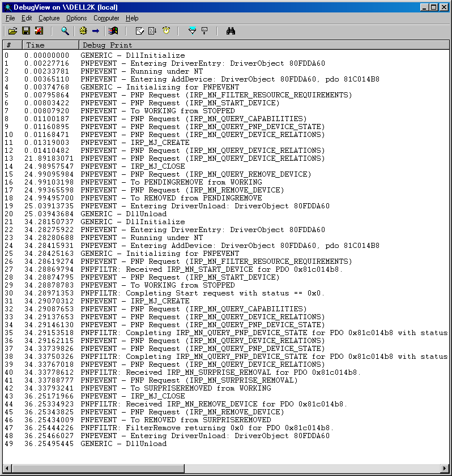The image size is (452, 476).
Task: Select row 30 Completing Start request line
Action: click(x=226, y=293)
